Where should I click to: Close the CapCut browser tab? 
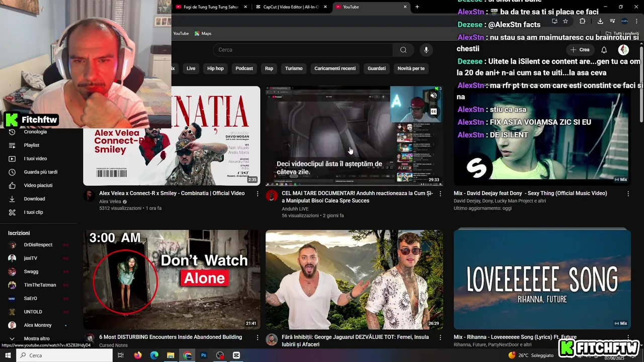click(325, 7)
